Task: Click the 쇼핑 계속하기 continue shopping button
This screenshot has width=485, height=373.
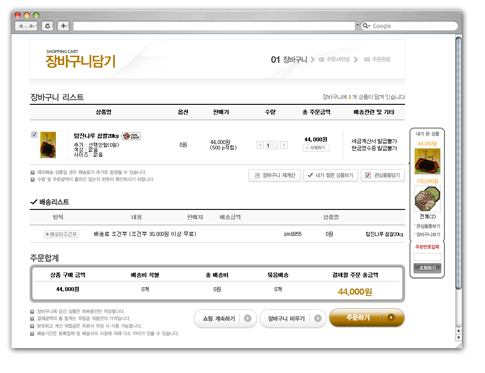Action: (x=225, y=318)
